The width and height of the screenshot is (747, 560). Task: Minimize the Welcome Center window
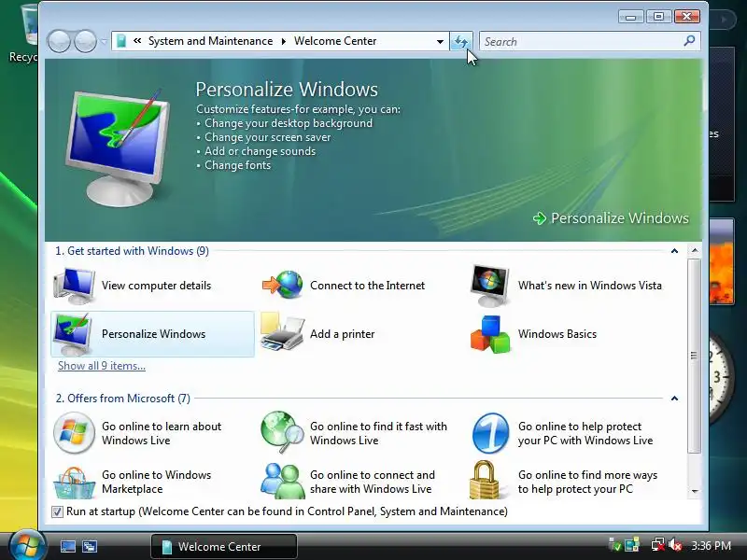(x=631, y=17)
